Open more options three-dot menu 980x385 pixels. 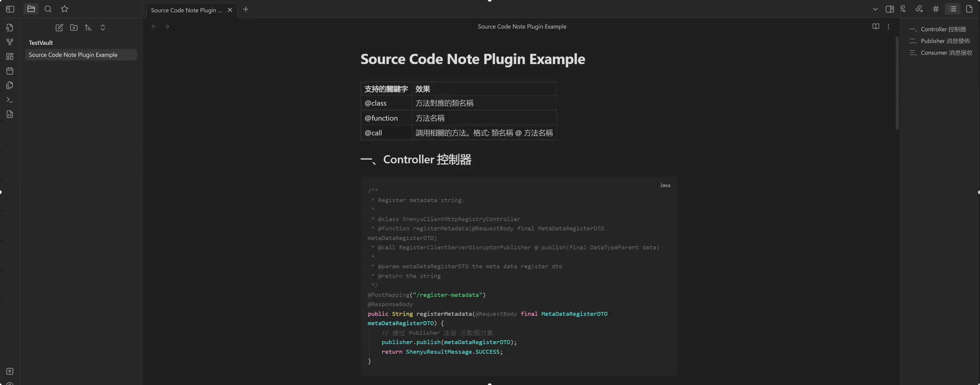[888, 26]
